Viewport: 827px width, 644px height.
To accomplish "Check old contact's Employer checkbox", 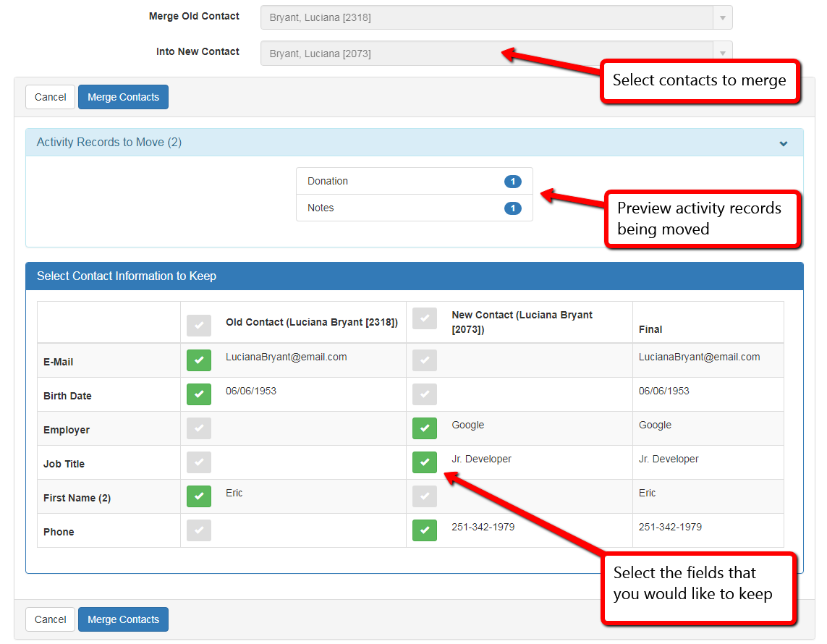I will [x=199, y=428].
